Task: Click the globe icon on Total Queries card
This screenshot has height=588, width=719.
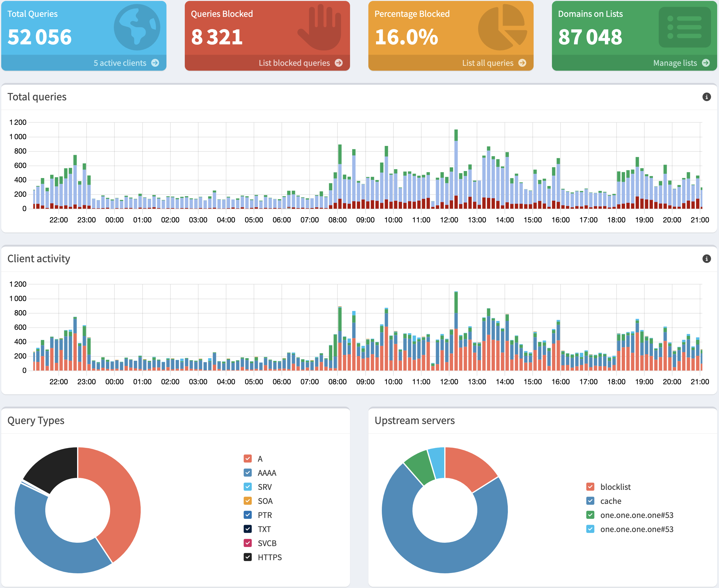Action: tap(137, 28)
